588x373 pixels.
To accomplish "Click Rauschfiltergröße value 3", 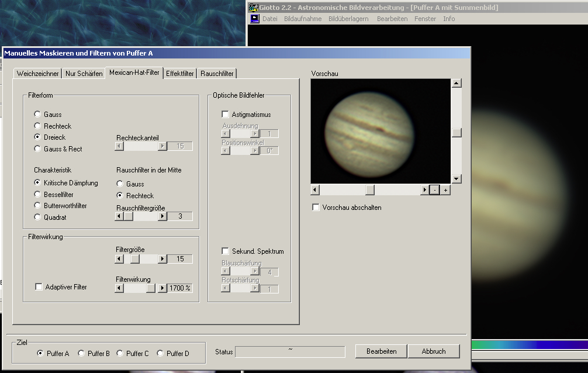I will [x=180, y=216].
